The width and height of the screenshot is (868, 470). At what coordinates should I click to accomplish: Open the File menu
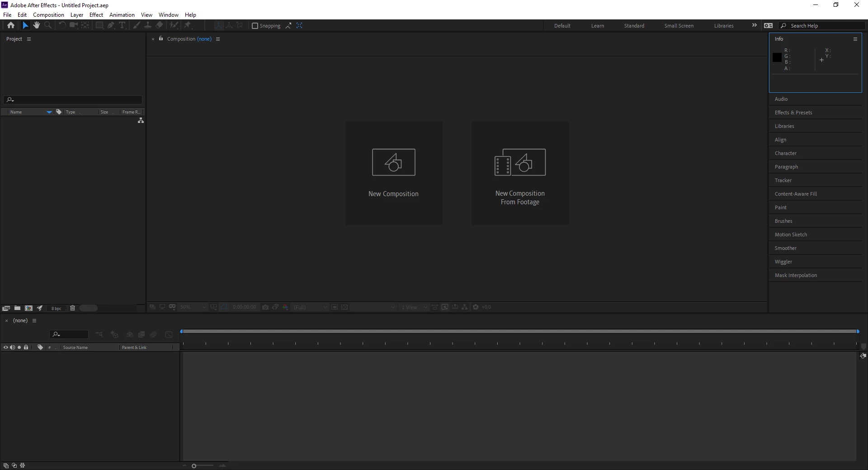pyautogui.click(x=7, y=14)
